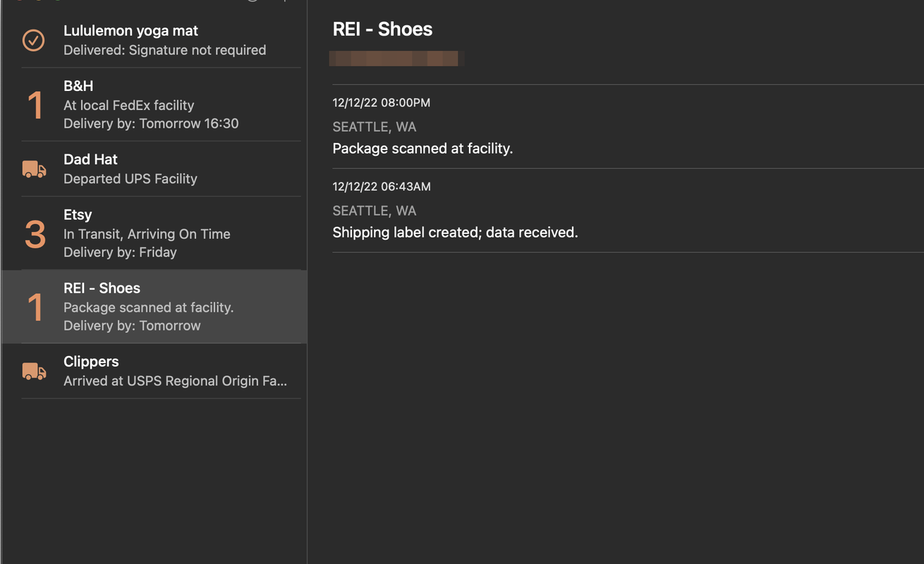924x564 pixels.
Task: Click the delivered checkmark icon for Lululemon yoga mat
Action: click(x=33, y=40)
